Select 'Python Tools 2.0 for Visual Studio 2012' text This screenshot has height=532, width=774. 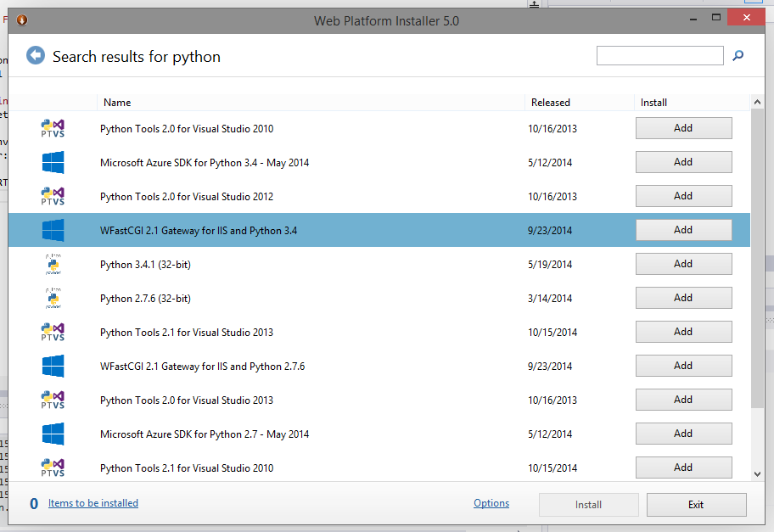[187, 197]
